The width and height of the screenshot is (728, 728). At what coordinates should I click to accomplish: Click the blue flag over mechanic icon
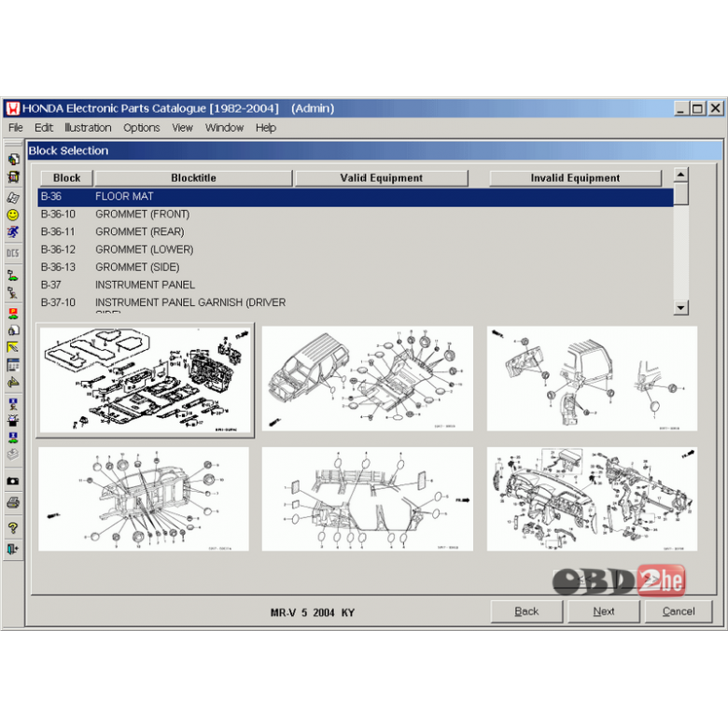[x=13, y=403]
